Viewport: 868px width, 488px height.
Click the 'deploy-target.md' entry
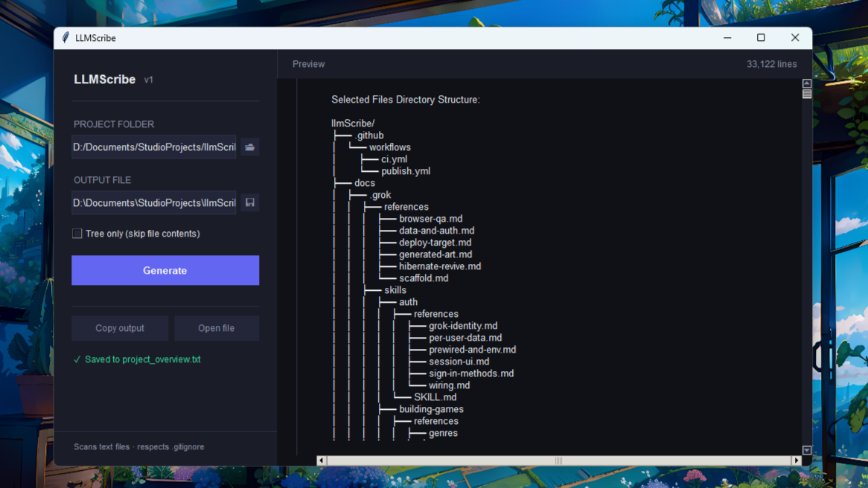435,243
